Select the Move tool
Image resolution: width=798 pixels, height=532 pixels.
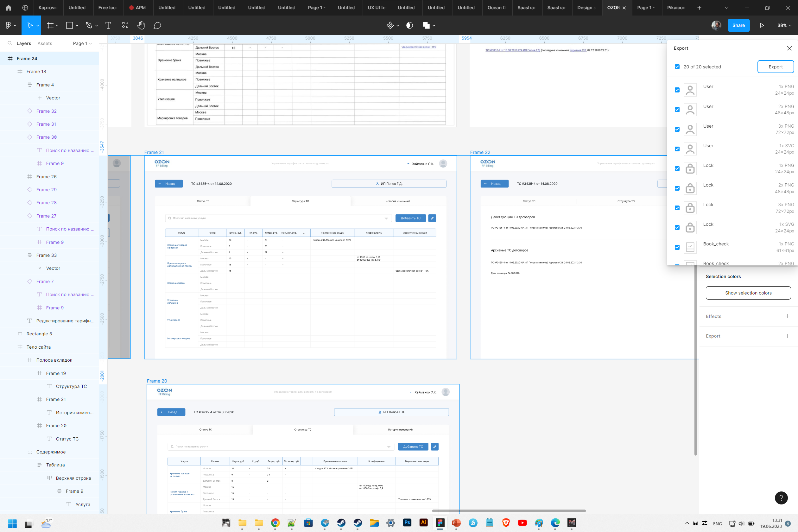pyautogui.click(x=30, y=25)
